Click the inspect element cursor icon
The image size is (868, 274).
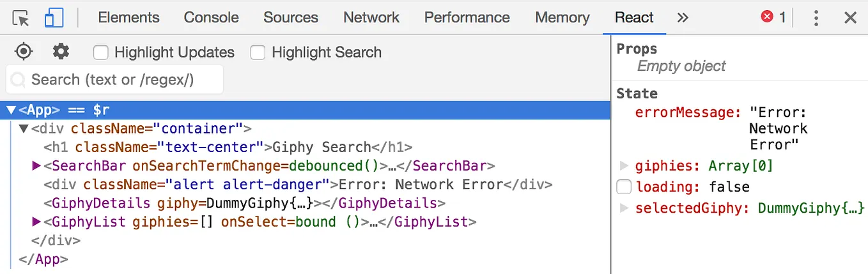[21, 18]
